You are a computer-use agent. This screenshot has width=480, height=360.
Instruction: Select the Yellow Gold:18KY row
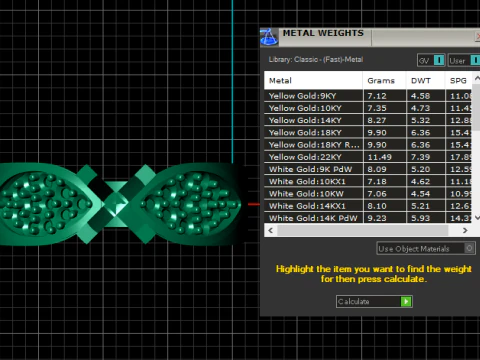point(368,132)
